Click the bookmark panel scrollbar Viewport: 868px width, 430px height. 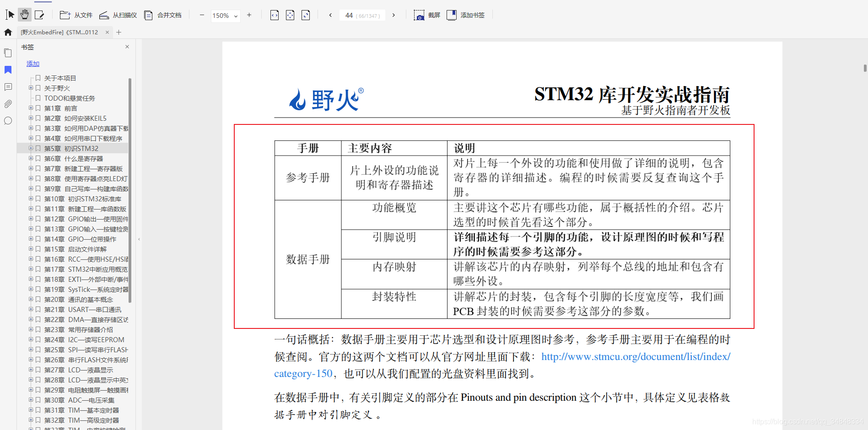pyautogui.click(x=130, y=190)
